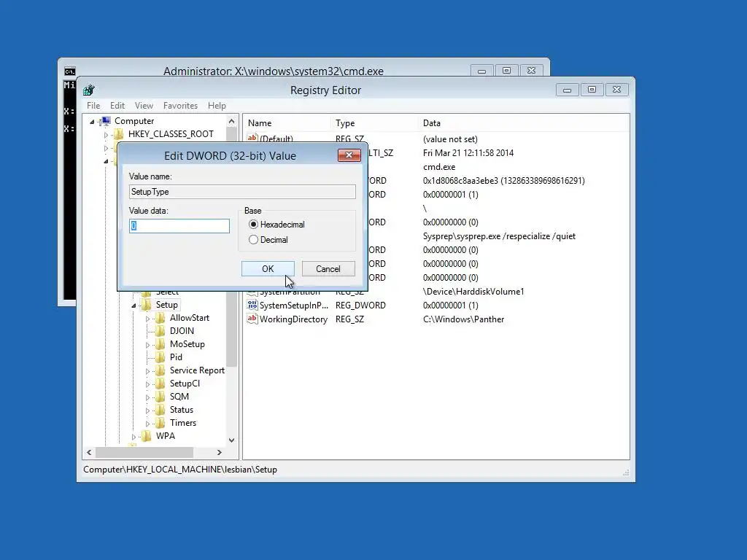This screenshot has height=560, width=747.
Task: Click the WorkingDirectory string value icon
Action: click(252, 319)
